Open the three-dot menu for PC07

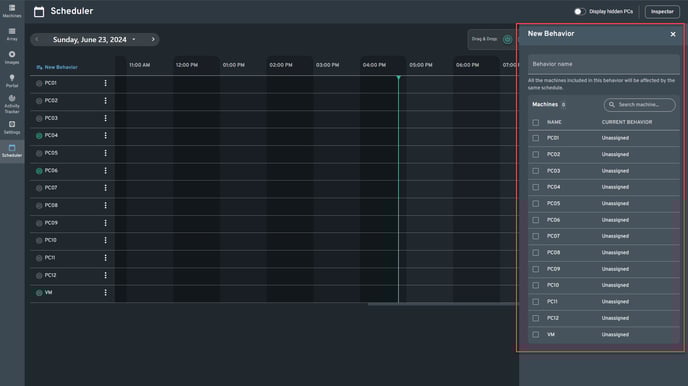click(105, 188)
